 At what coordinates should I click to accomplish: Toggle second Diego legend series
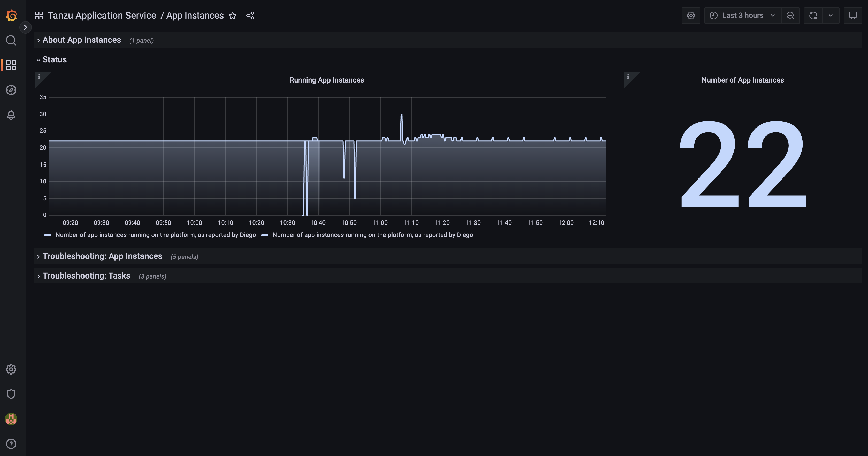pos(372,235)
